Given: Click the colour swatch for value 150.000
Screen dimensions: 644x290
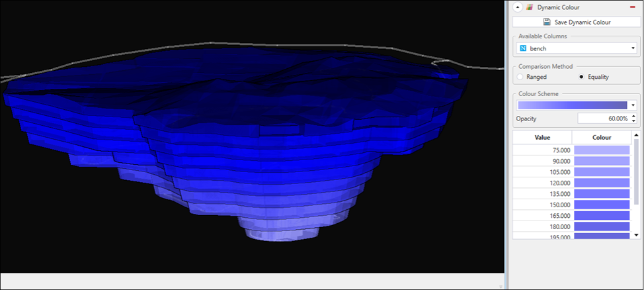Looking at the screenshot, I should point(602,205).
